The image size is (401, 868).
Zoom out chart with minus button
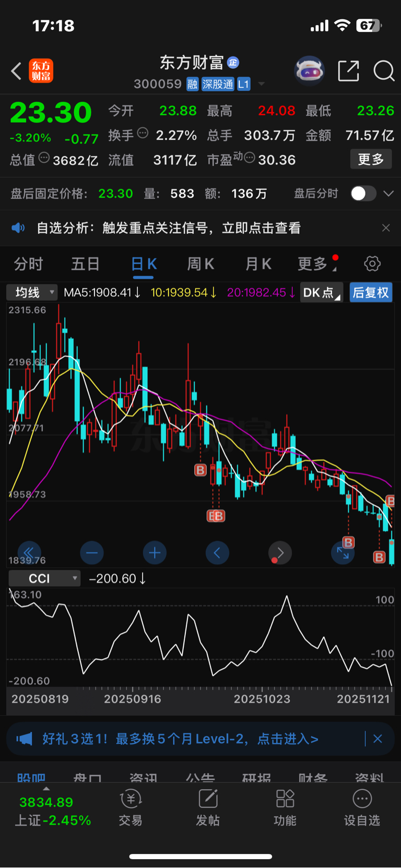coord(92,553)
